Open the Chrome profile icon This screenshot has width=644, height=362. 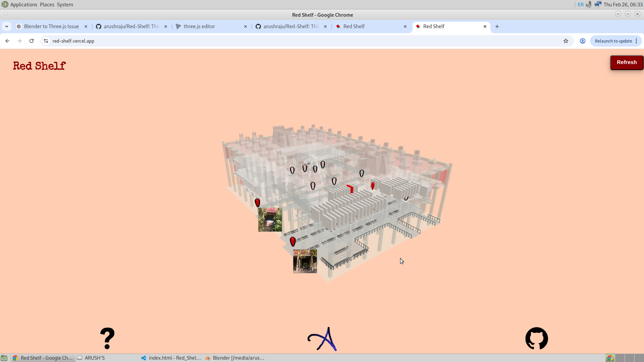(x=582, y=41)
